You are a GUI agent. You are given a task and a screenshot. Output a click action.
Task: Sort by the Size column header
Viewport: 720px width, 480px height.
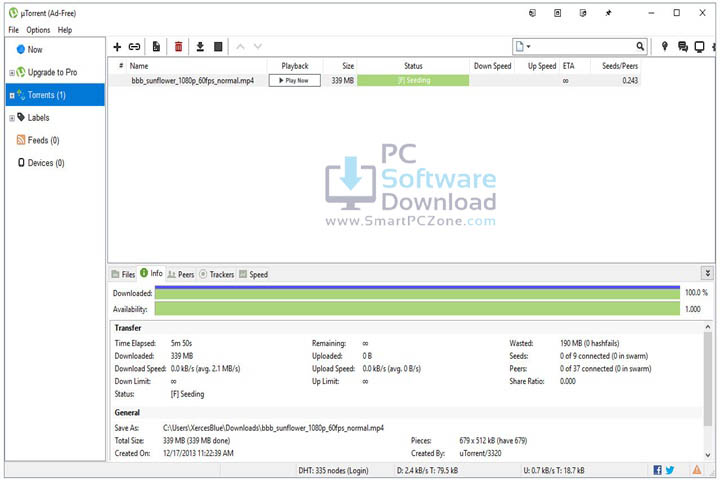[348, 66]
